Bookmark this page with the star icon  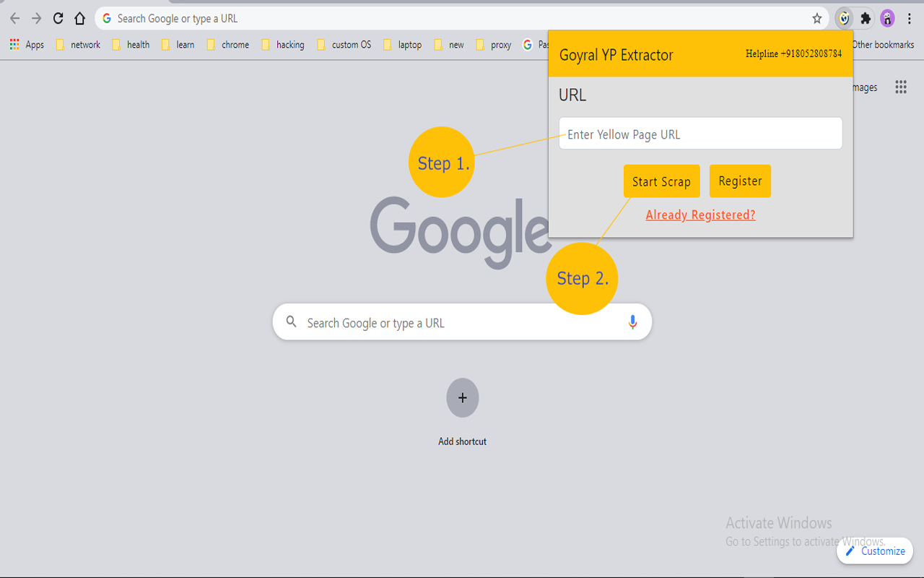817,19
